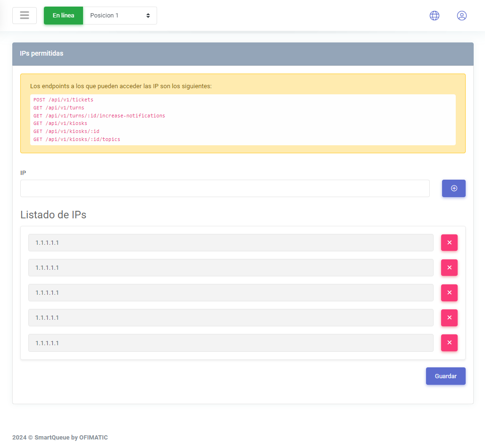Click the Guardar button
This screenshot has height=448, width=485.
click(x=445, y=376)
